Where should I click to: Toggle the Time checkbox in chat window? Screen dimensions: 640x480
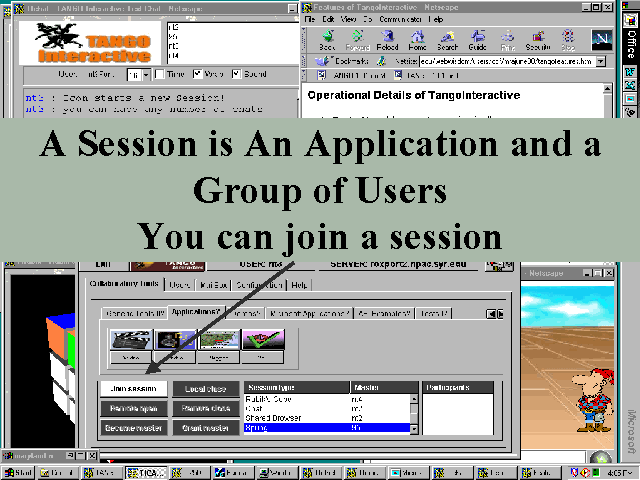[x=160, y=74]
